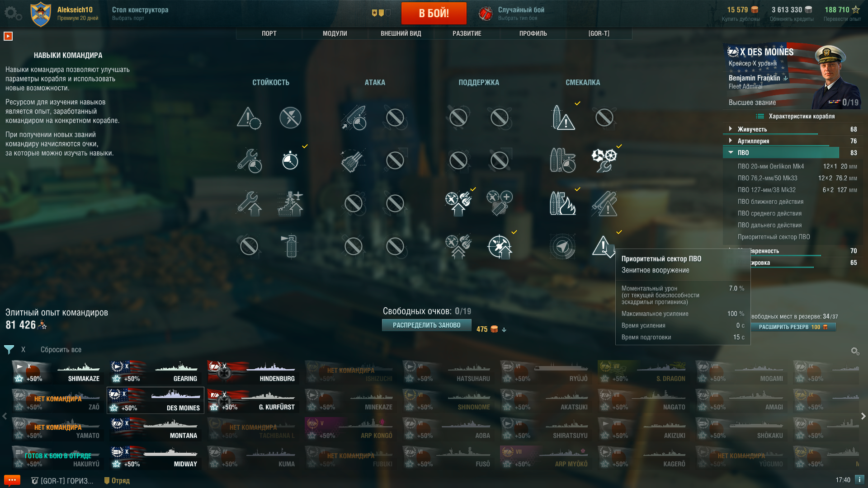Toggle the learned stopwatch skill in Стойкость
Image resolution: width=868 pixels, height=488 pixels.
click(290, 160)
